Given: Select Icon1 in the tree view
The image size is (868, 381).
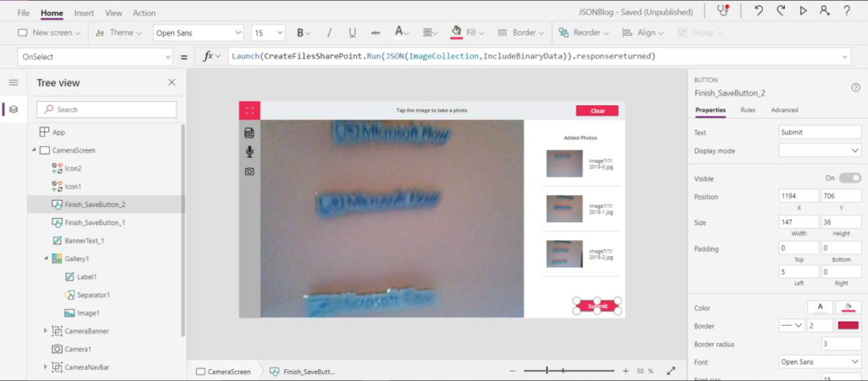Looking at the screenshot, I should tap(73, 187).
